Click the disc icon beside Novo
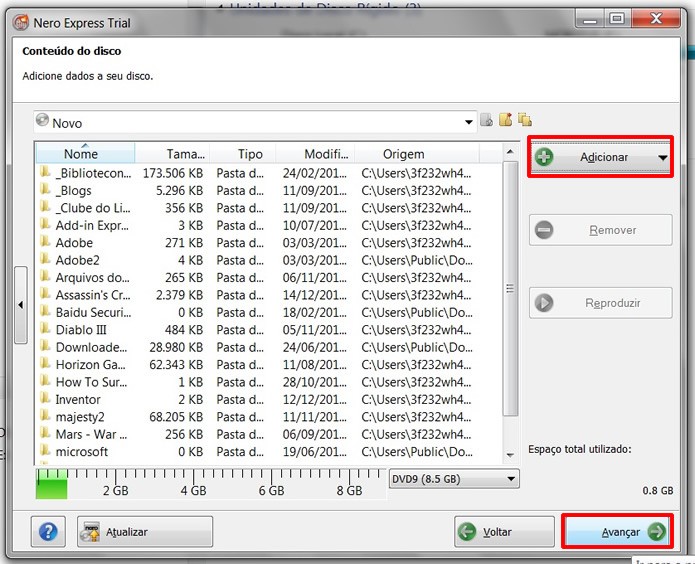 (x=42, y=120)
